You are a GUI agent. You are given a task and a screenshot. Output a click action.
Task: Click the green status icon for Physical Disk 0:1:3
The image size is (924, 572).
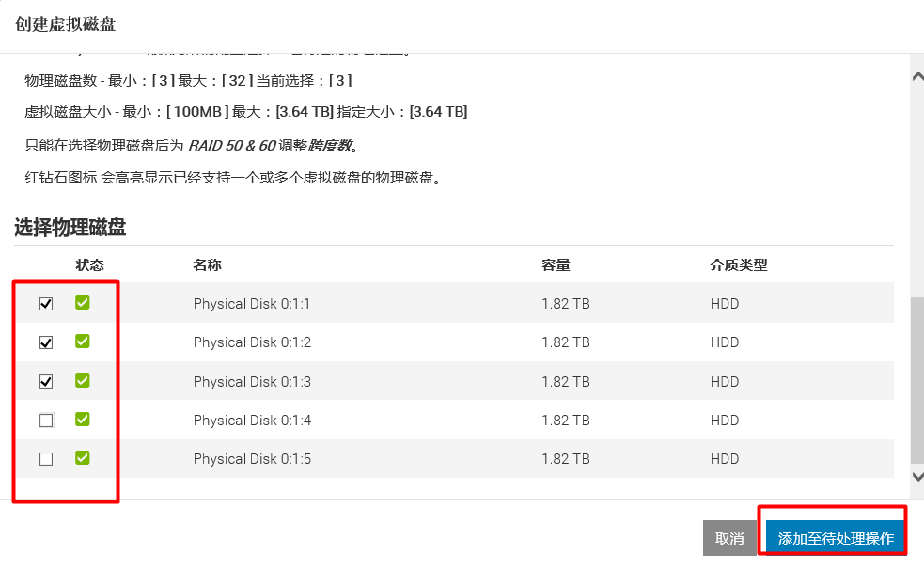click(82, 381)
